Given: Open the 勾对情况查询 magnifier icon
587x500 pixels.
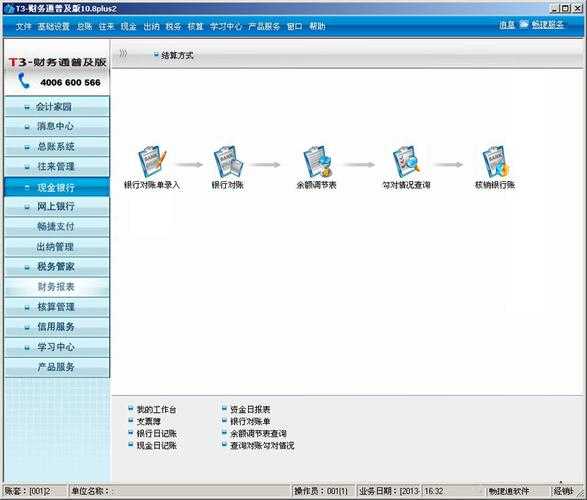Looking at the screenshot, I should pyautogui.click(x=406, y=162).
